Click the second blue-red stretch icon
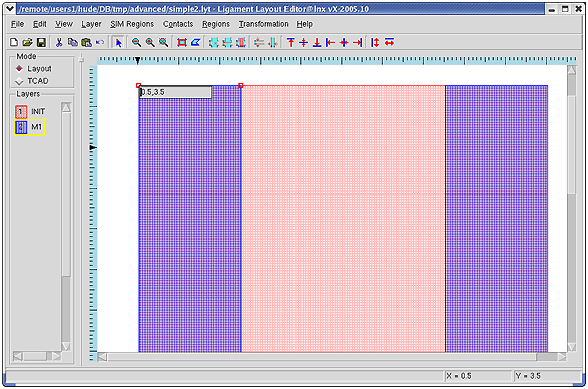This screenshot has width=588, height=389. pyautogui.click(x=227, y=42)
